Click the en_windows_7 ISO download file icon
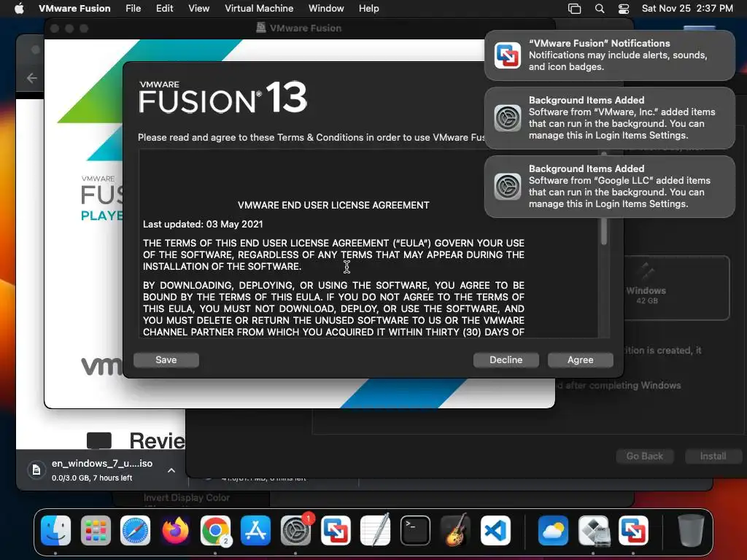This screenshot has width=747, height=560. coord(36,470)
